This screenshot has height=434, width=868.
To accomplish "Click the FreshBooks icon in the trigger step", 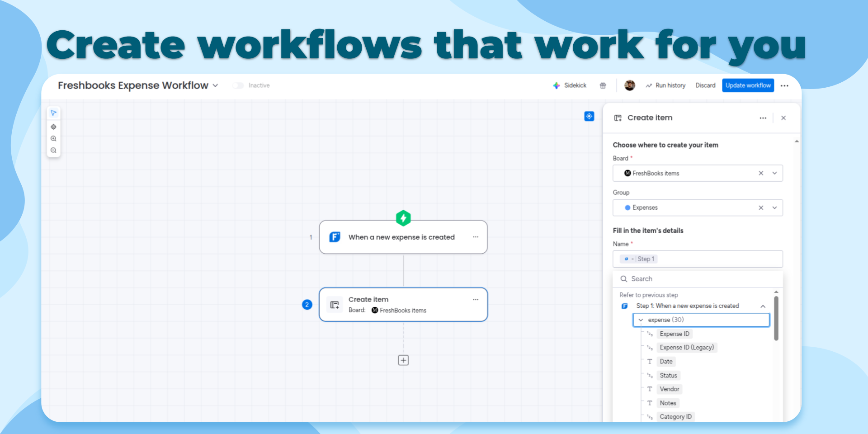I will (335, 237).
